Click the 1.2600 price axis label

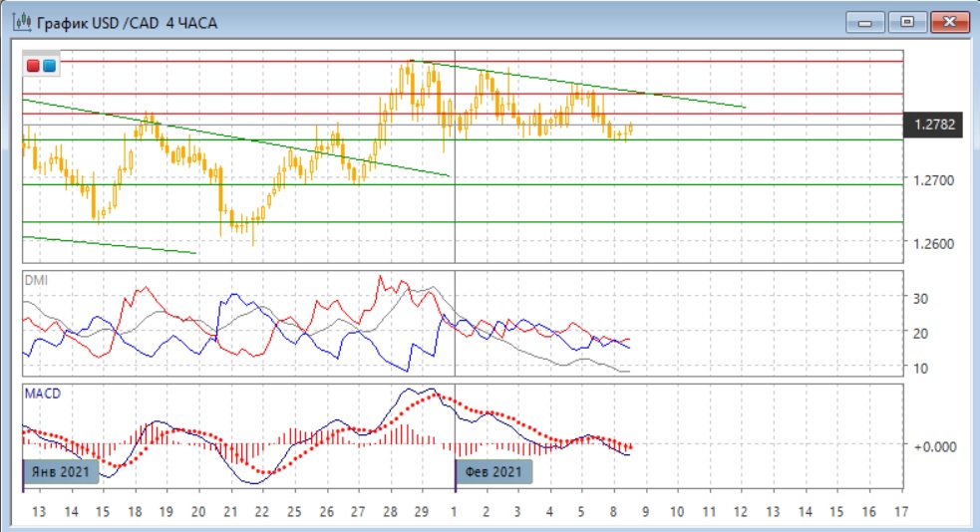[x=934, y=244]
